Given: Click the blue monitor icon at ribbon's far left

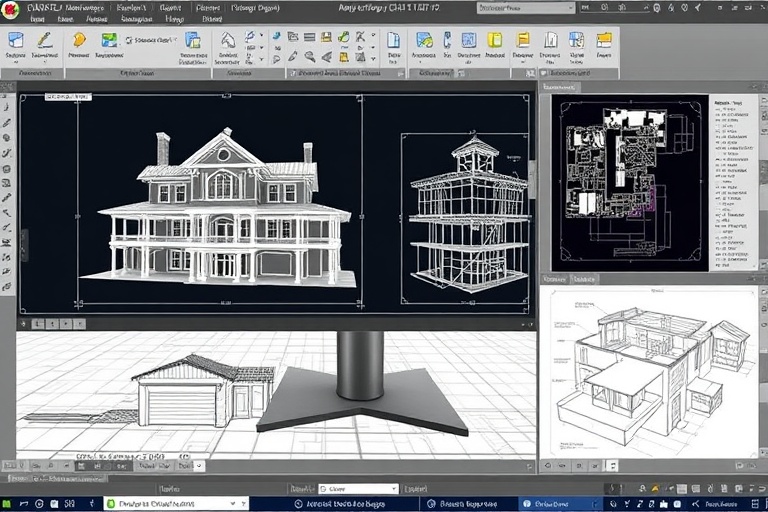Looking at the screenshot, I should tap(16, 41).
